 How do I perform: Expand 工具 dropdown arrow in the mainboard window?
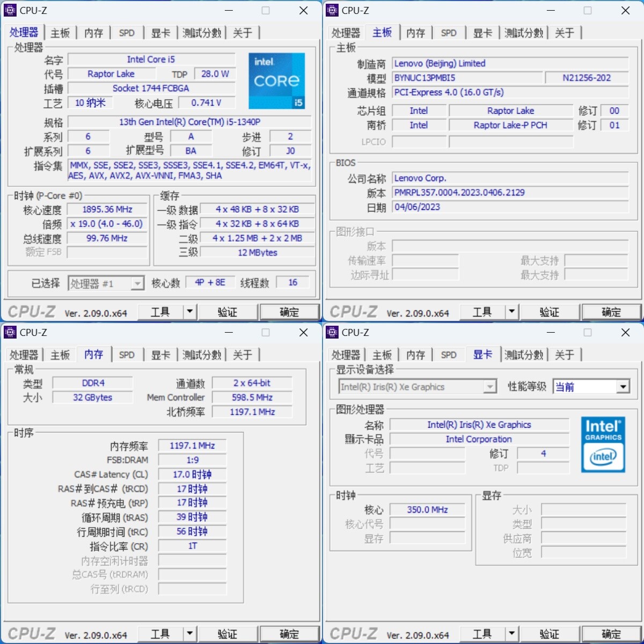pyautogui.click(x=511, y=312)
